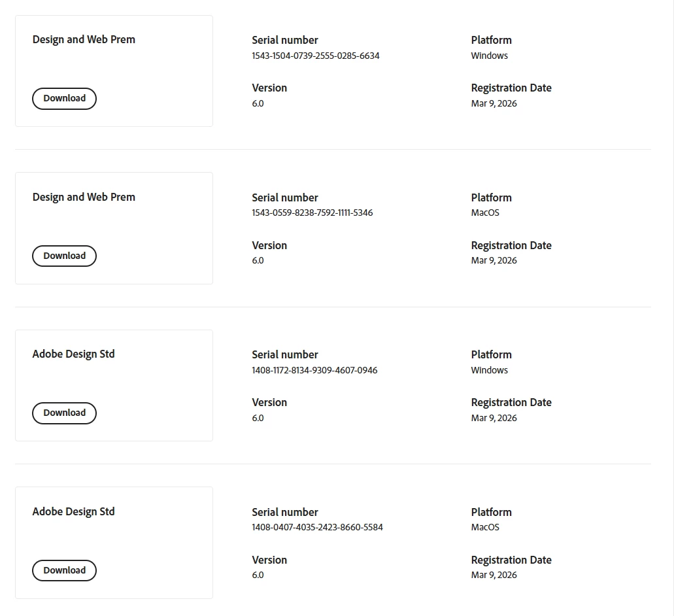Click the Version heading in the first entry

269,88
